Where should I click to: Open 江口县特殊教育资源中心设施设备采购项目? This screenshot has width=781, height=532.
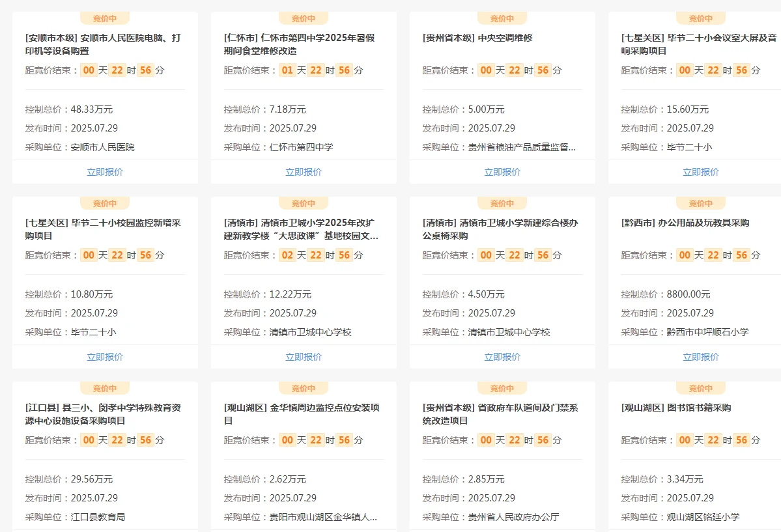(104, 414)
